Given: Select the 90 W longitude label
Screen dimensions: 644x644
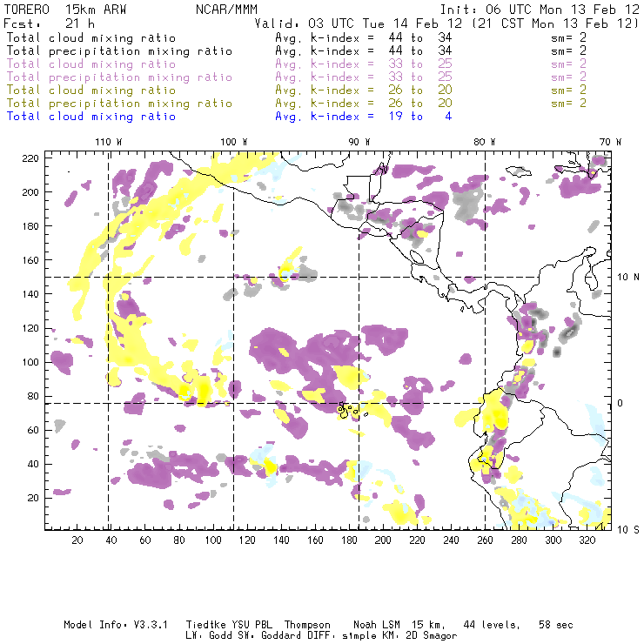Looking at the screenshot, I should [358, 142].
